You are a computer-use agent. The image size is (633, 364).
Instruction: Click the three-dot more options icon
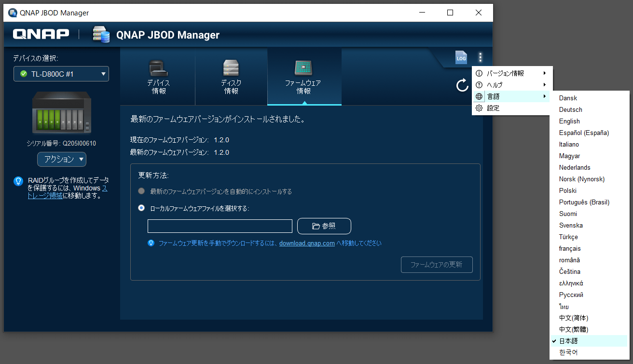click(480, 57)
